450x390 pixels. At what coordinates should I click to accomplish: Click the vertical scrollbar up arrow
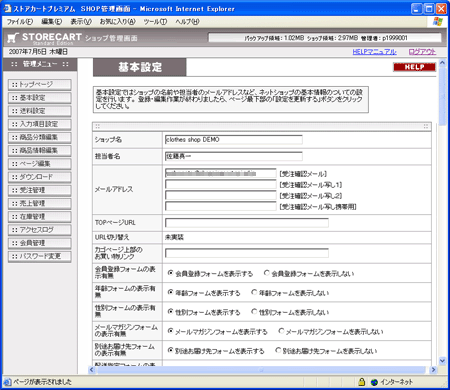tap(442, 63)
